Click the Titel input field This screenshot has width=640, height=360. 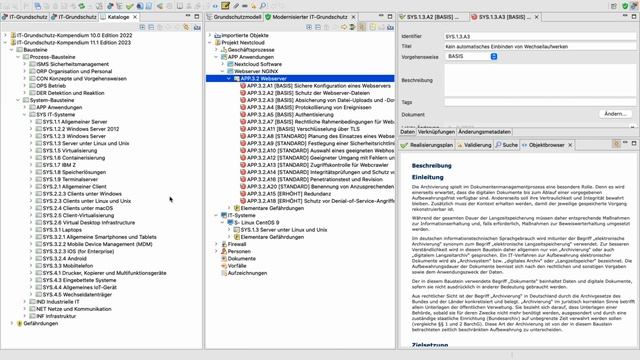tap(540, 47)
